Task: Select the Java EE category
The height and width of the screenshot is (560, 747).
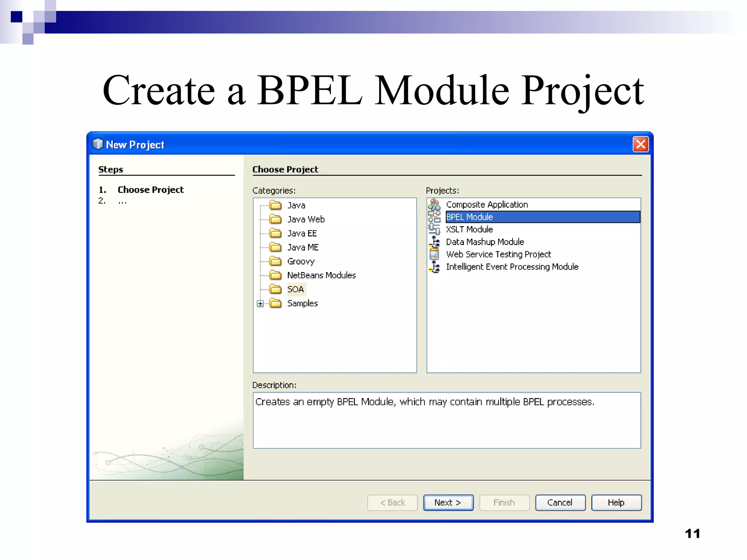Action: (x=302, y=233)
